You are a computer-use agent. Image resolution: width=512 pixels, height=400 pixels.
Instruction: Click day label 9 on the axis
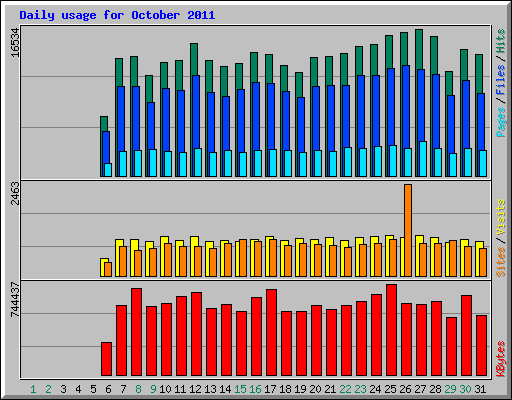(153, 389)
